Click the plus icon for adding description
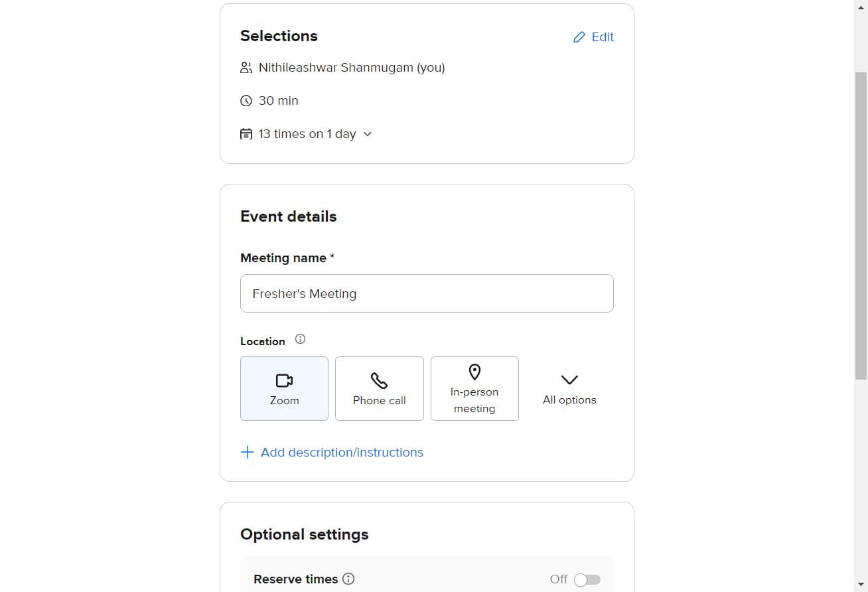Image resolution: width=868 pixels, height=592 pixels. [247, 452]
